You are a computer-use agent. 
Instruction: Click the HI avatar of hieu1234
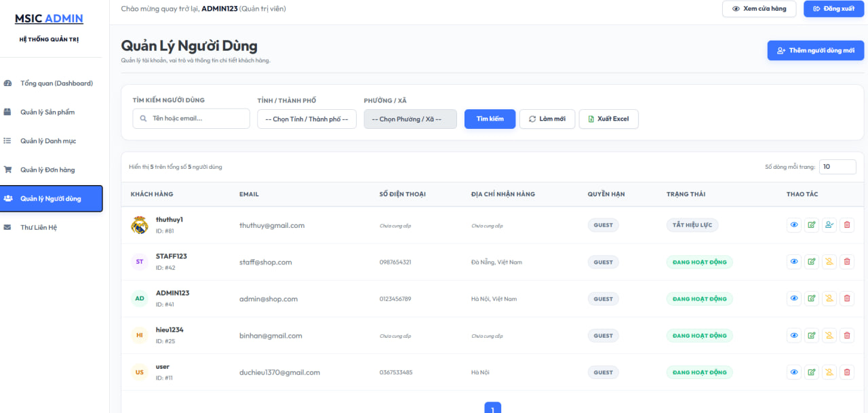(140, 335)
